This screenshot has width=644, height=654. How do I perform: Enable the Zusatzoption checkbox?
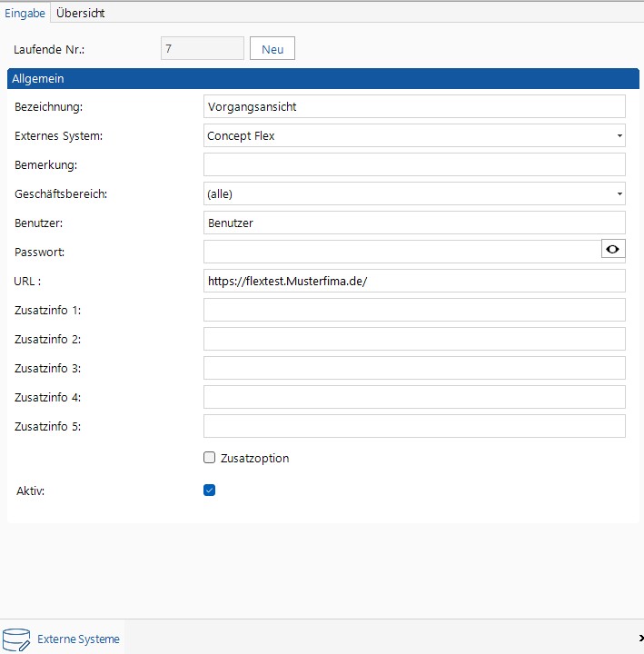pos(210,458)
